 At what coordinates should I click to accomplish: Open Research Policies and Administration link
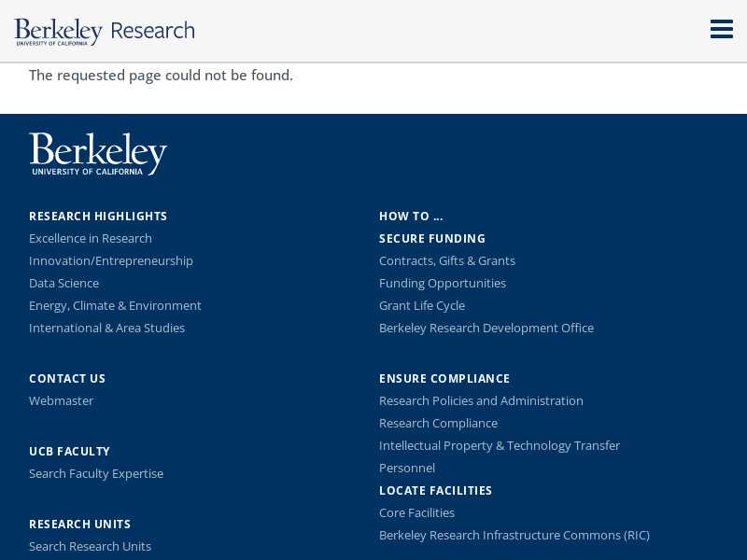(481, 401)
